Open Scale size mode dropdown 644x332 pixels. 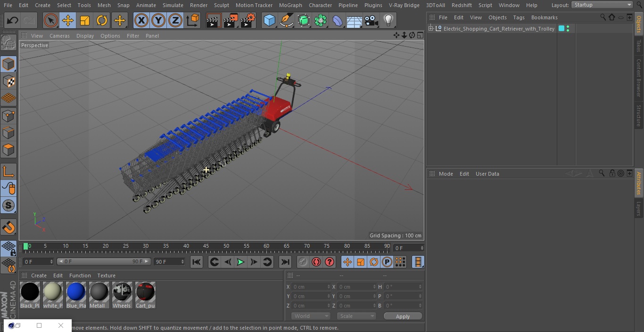click(356, 316)
